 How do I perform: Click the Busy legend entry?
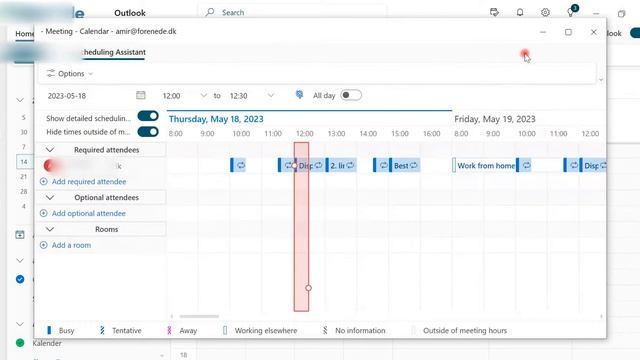(x=61, y=331)
